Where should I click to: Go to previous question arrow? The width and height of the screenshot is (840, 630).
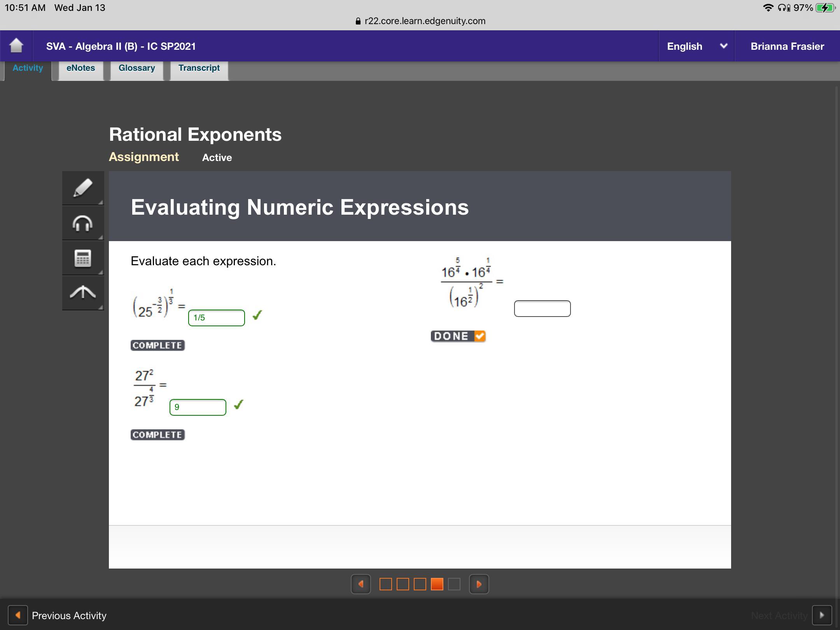[x=361, y=584]
